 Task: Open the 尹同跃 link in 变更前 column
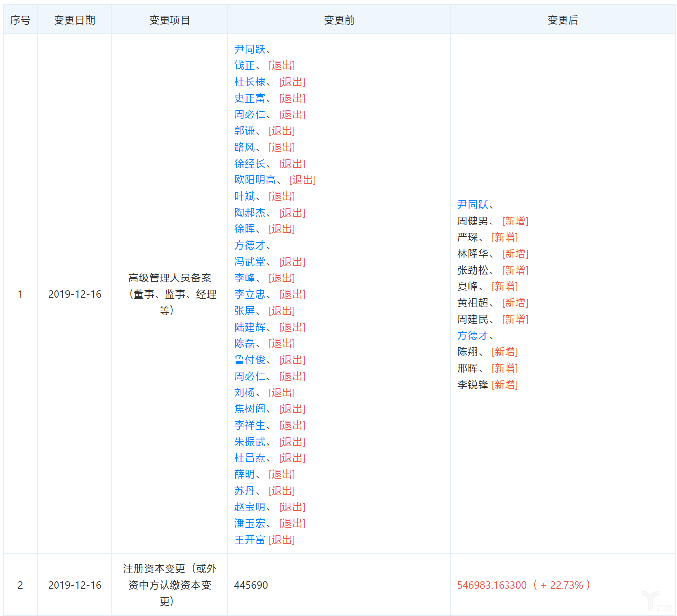pyautogui.click(x=250, y=49)
